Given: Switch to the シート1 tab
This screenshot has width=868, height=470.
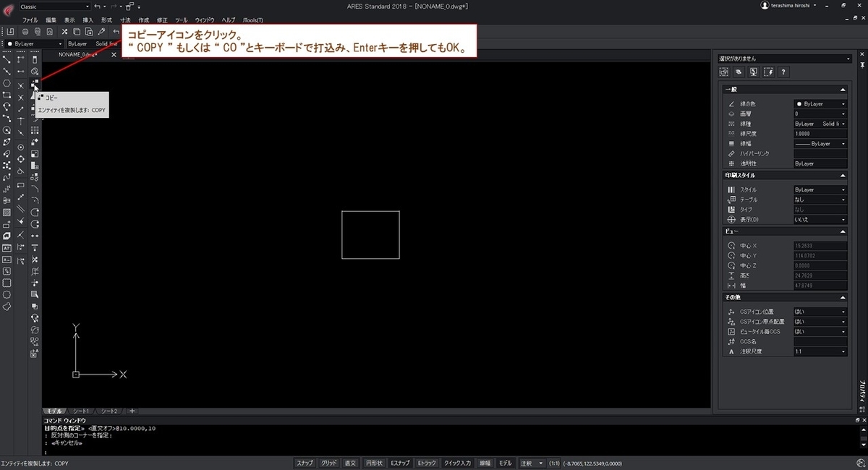Looking at the screenshot, I should point(81,411).
